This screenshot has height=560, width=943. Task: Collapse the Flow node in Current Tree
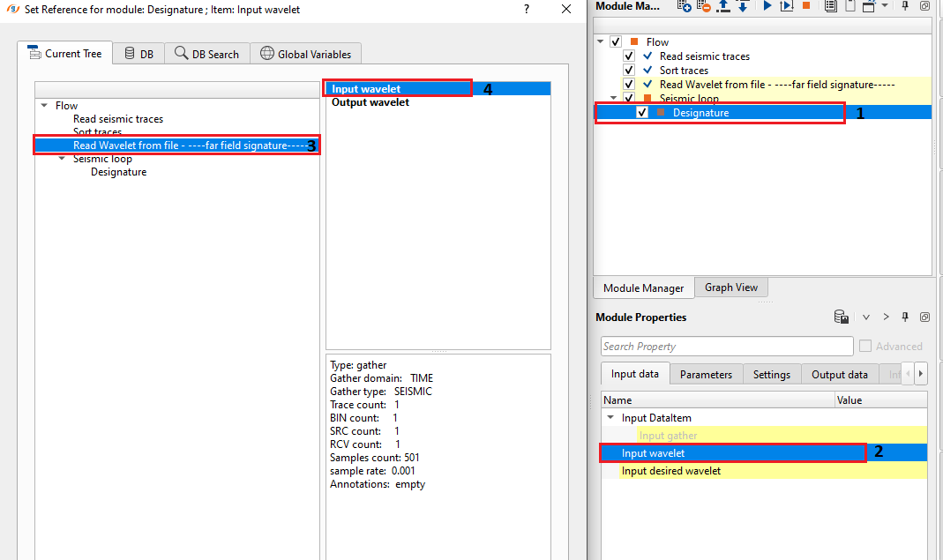click(x=44, y=106)
